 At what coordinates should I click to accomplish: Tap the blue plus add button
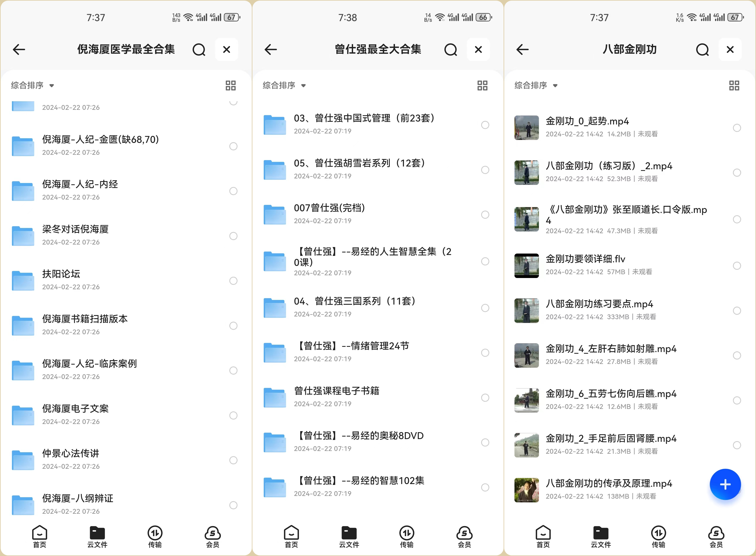pyautogui.click(x=725, y=484)
